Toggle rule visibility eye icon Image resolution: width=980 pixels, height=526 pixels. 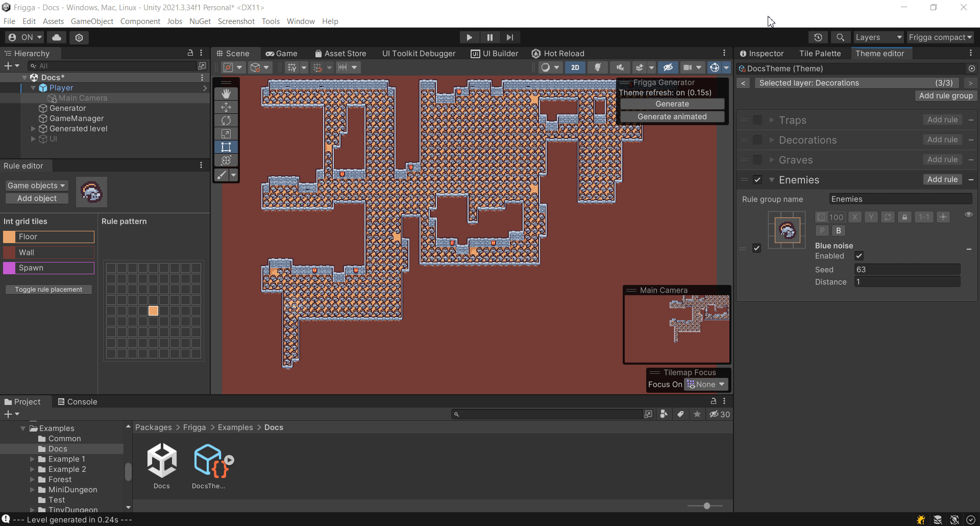click(968, 214)
